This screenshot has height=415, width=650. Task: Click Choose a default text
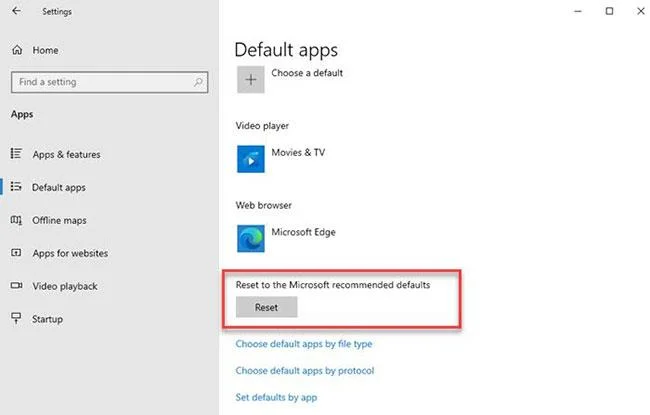click(x=307, y=73)
